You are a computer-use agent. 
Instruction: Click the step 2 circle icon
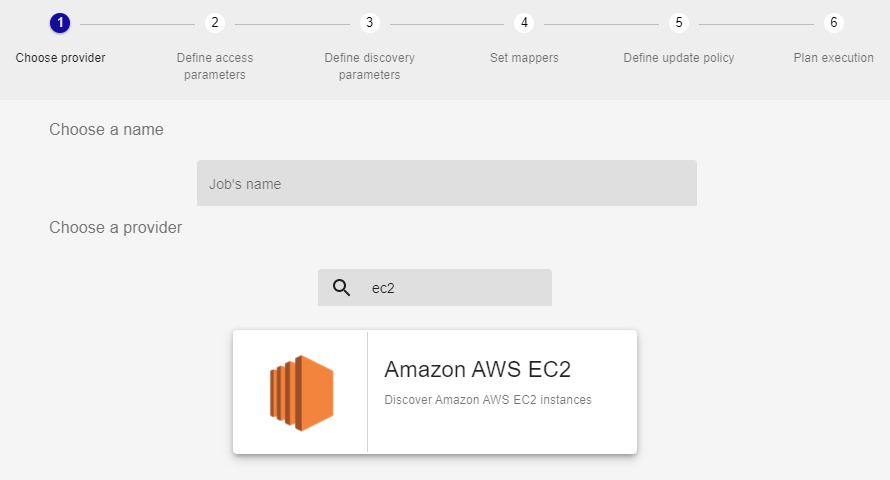215,23
